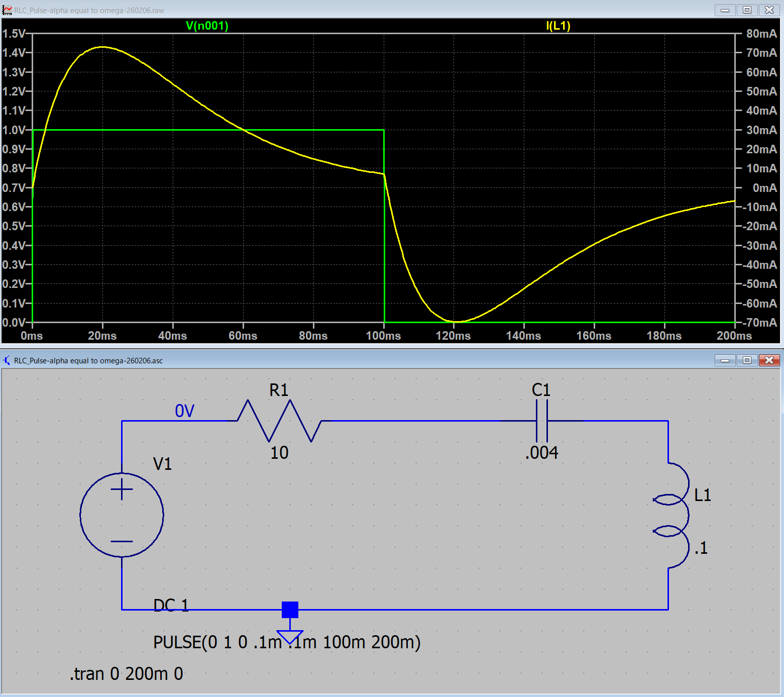Image resolution: width=784 pixels, height=697 pixels.
Task: Select the capacitor C1 symbol
Action: tap(541, 421)
